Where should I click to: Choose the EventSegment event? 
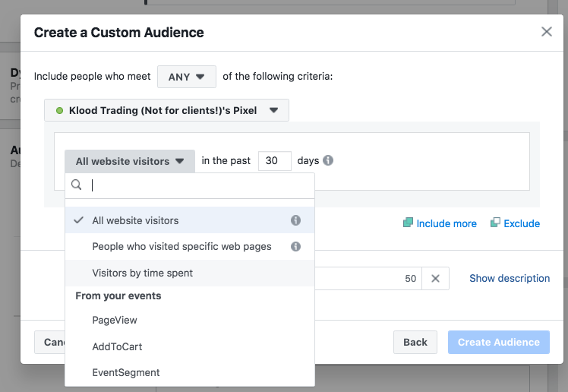(x=126, y=372)
